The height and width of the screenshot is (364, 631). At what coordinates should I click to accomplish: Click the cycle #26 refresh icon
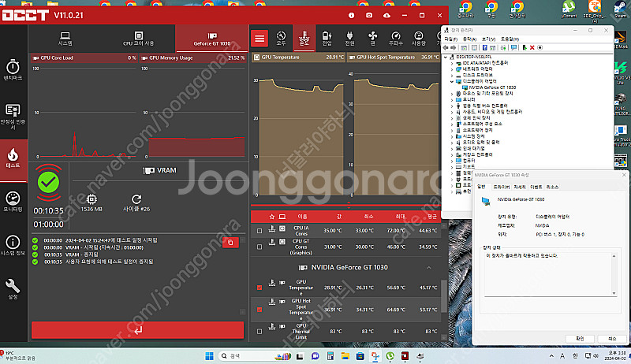136,199
